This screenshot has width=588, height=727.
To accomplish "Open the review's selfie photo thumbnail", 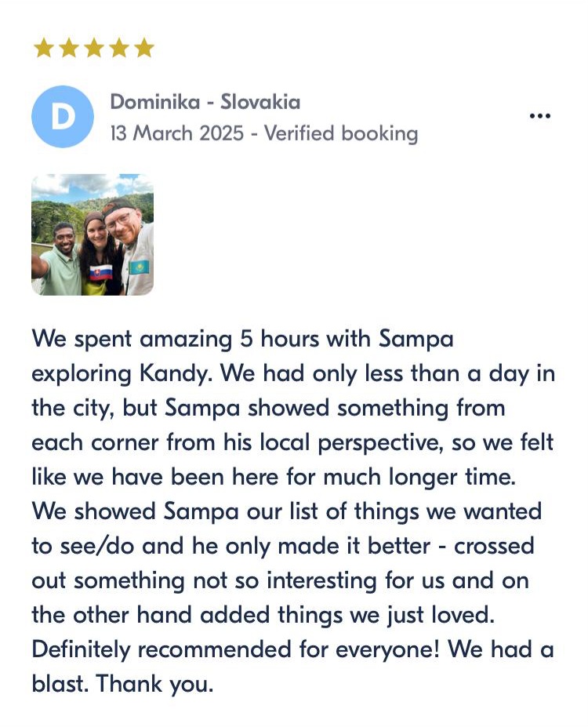I will [93, 234].
